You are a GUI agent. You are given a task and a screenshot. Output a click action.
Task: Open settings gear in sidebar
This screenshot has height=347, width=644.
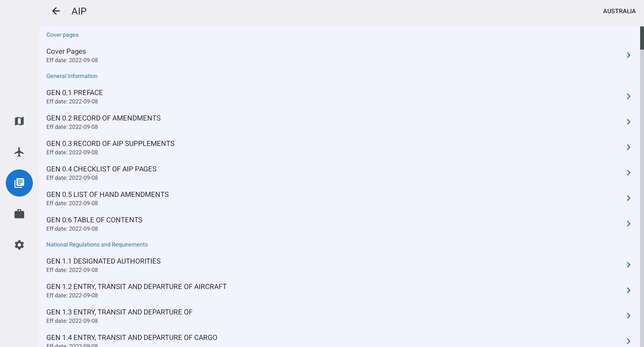point(19,245)
